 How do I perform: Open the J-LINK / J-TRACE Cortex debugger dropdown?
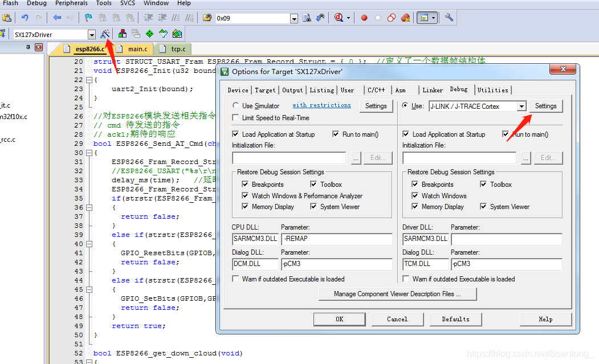tap(522, 106)
